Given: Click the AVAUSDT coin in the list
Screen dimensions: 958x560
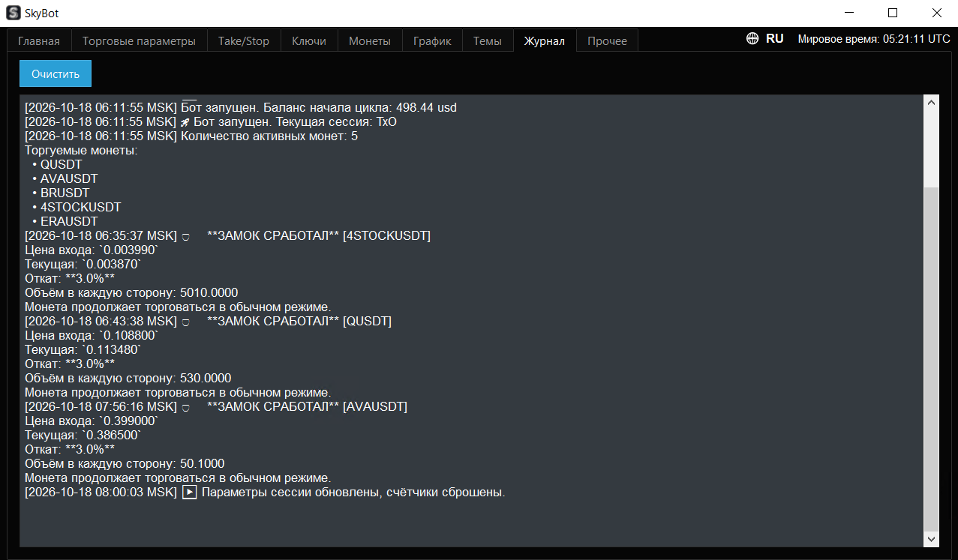Looking at the screenshot, I should [69, 179].
